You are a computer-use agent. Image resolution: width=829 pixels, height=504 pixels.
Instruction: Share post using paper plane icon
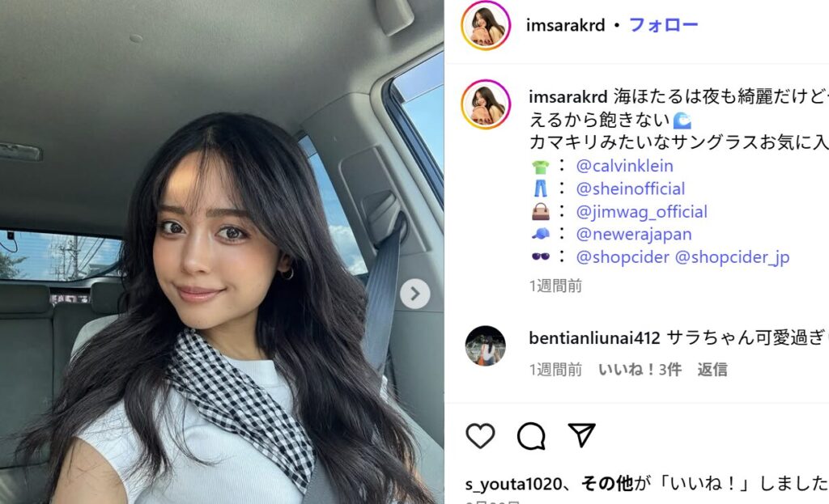[581, 434]
